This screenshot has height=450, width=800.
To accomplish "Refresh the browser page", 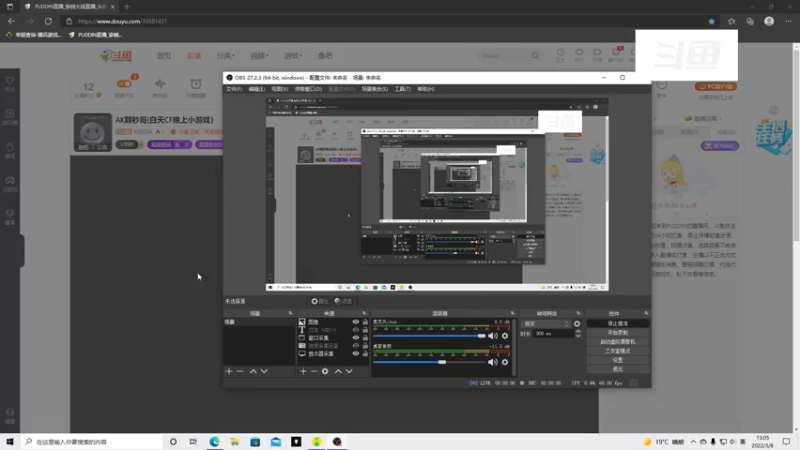I will coord(48,21).
